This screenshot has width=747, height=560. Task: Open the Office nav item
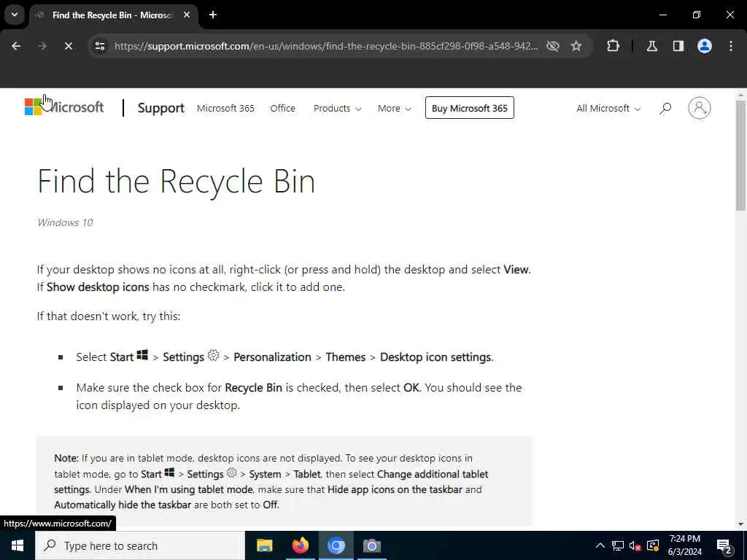pos(282,108)
